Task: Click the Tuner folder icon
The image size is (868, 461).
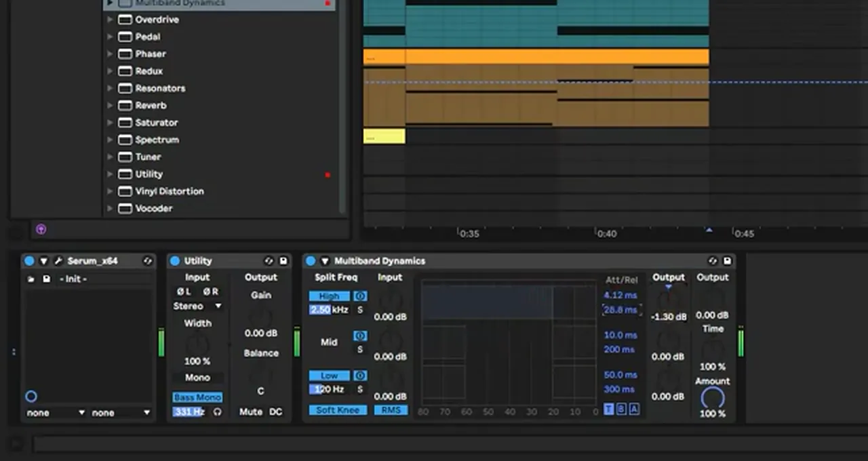Action: click(x=125, y=157)
